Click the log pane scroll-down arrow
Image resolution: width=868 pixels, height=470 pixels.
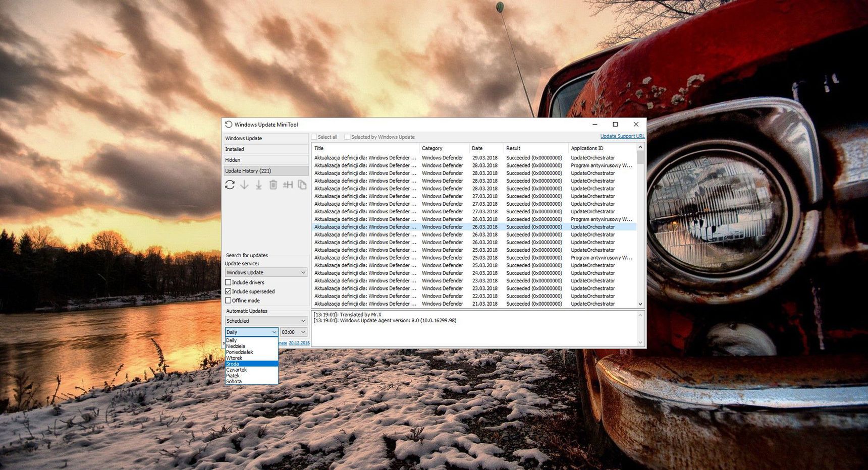(x=640, y=343)
